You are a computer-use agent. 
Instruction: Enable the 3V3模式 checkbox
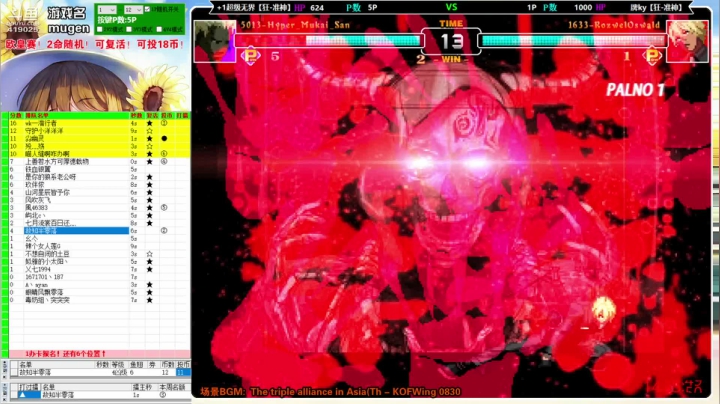click(129, 29)
